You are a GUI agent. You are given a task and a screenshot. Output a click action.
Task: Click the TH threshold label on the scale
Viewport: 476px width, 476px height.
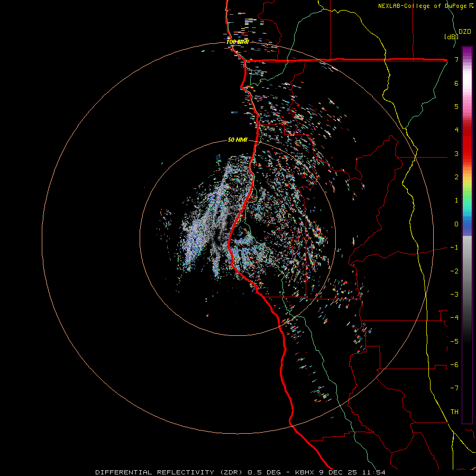pos(454,412)
